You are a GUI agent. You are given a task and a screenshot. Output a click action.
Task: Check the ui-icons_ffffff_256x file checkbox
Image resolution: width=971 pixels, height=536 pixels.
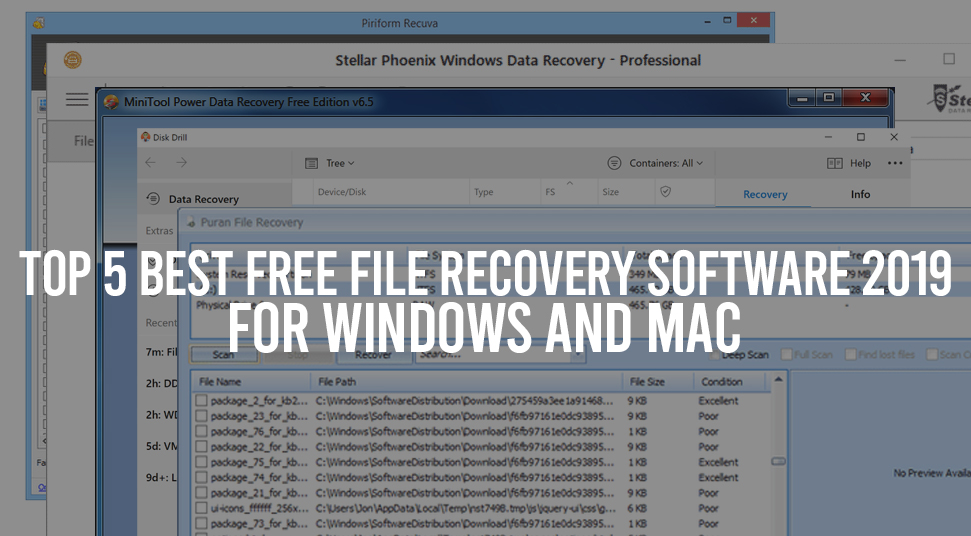pos(201,508)
